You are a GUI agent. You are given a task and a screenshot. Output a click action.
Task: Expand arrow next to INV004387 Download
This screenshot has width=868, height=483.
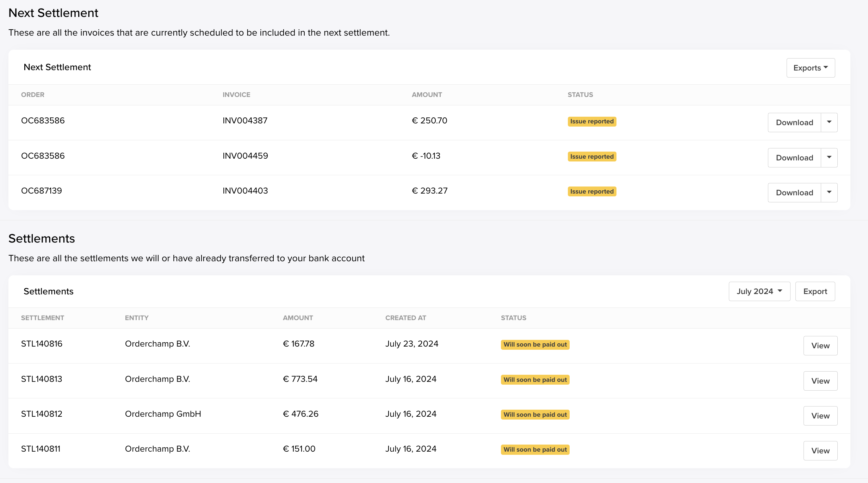pyautogui.click(x=829, y=122)
